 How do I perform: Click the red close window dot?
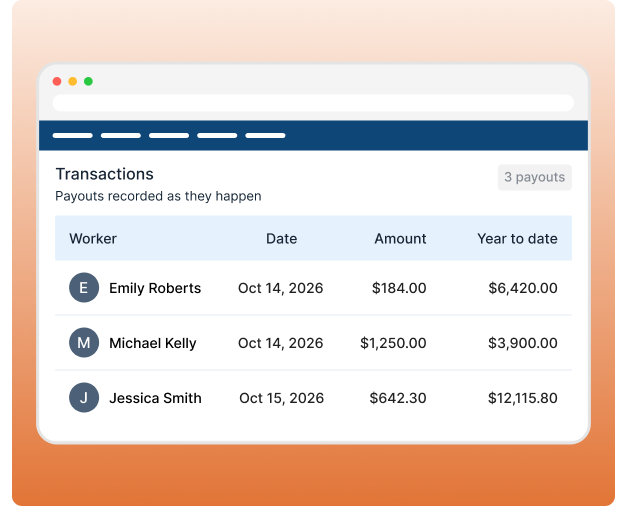tap(57, 82)
